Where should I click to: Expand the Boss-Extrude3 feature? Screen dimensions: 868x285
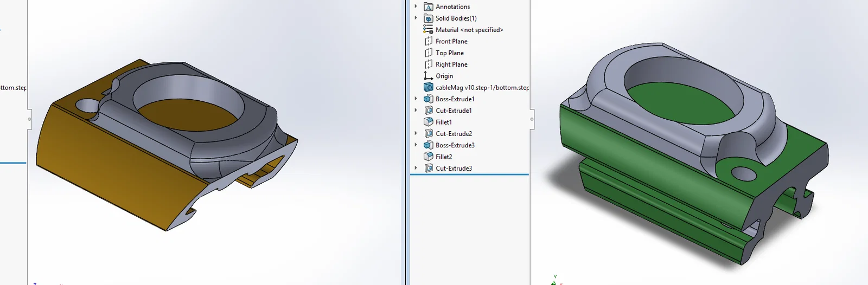pos(416,145)
